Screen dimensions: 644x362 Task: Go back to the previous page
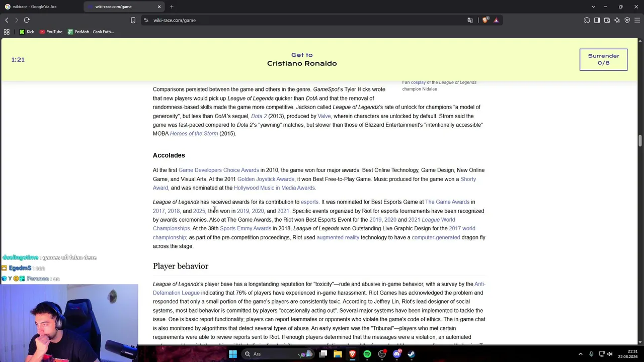(x=7, y=20)
